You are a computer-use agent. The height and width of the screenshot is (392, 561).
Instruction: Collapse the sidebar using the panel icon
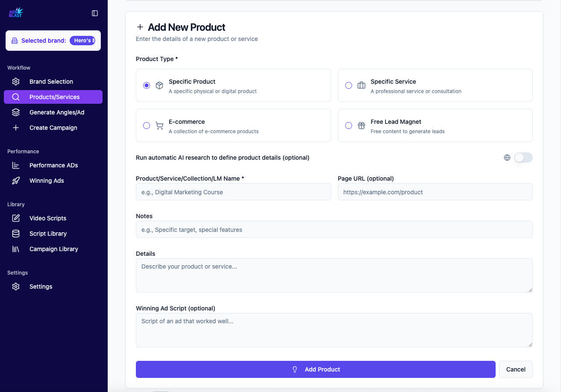pyautogui.click(x=94, y=13)
